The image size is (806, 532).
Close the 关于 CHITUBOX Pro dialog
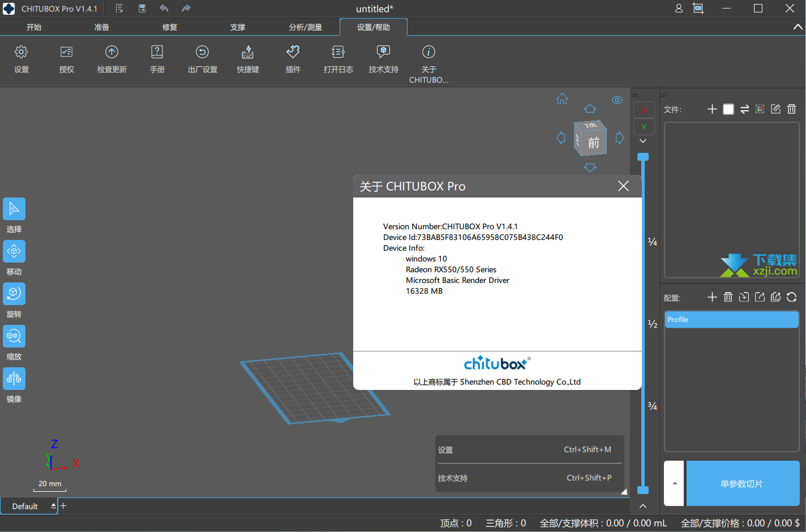coord(623,186)
